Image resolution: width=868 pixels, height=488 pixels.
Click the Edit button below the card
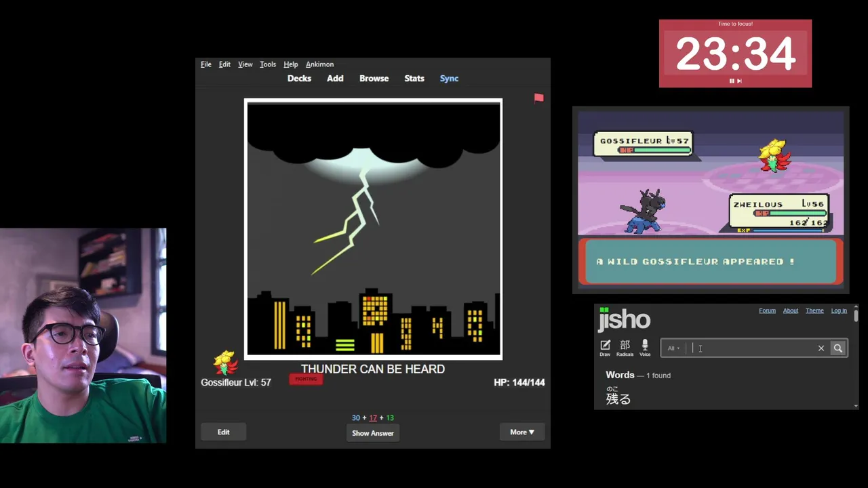(223, 432)
